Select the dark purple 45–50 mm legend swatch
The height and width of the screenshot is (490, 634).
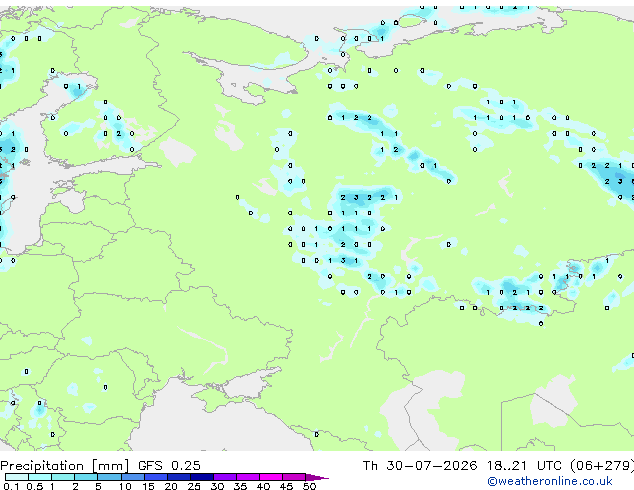[x=294, y=477]
